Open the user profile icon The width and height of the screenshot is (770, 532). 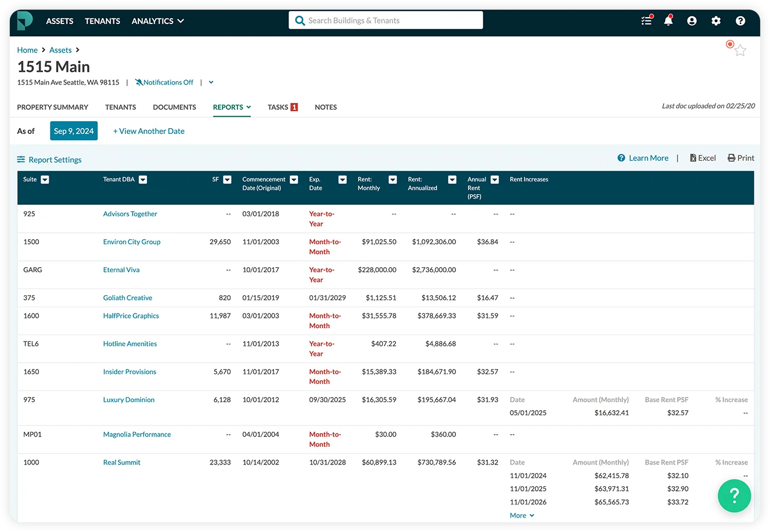point(692,21)
